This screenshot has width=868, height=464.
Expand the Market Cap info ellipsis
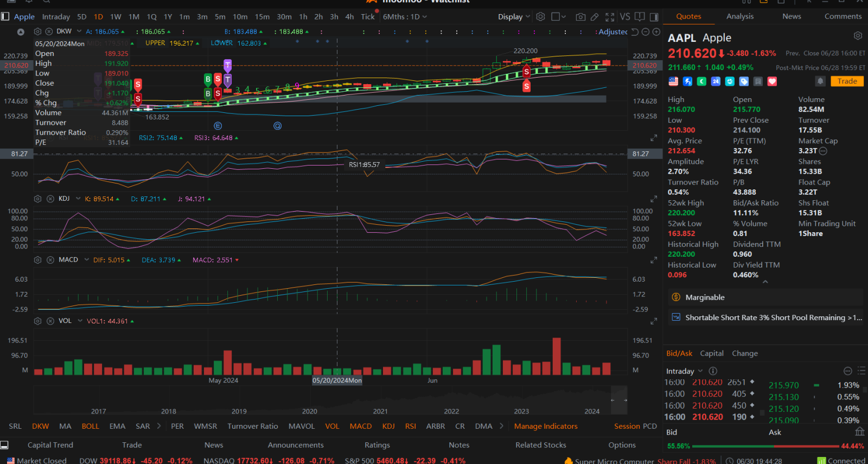823,151
